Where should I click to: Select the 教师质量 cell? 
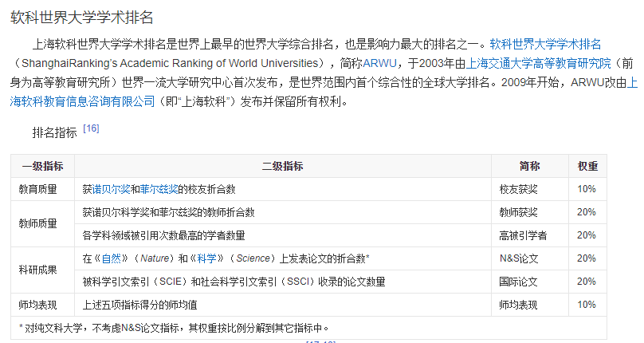click(43, 223)
